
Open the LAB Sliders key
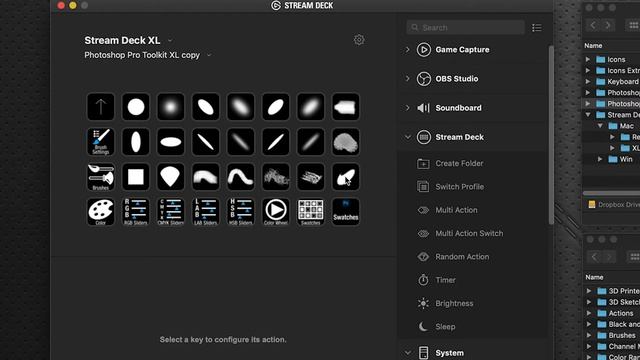(x=206, y=212)
